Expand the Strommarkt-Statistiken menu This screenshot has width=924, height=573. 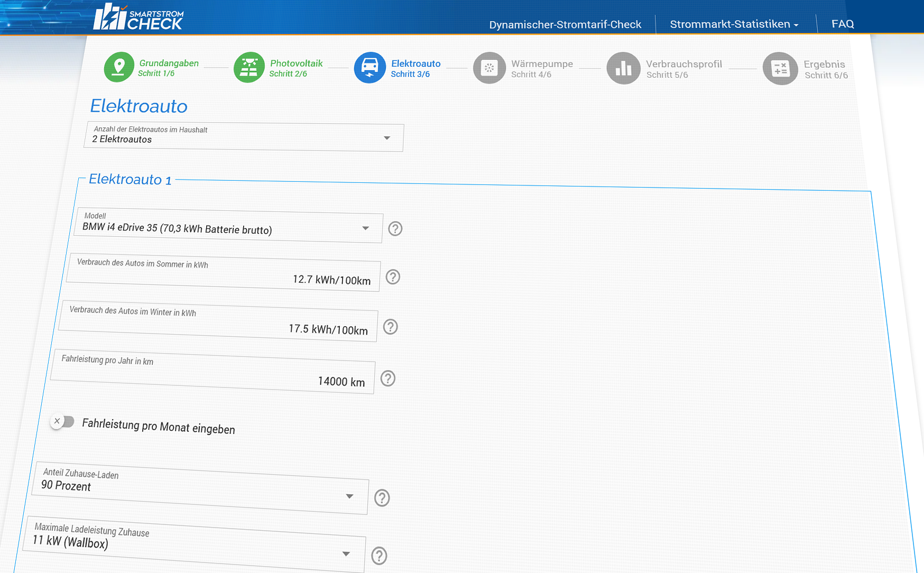click(x=734, y=24)
